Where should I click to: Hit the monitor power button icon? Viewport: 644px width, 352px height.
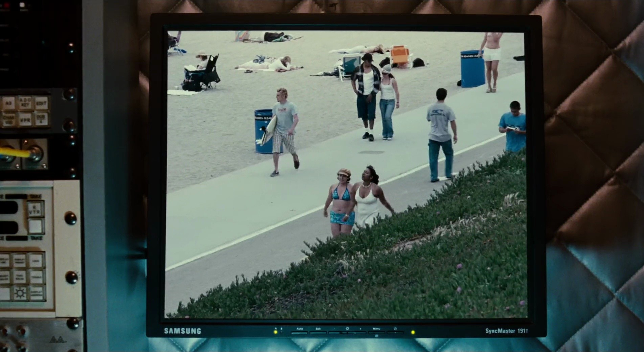pyautogui.click(x=395, y=329)
